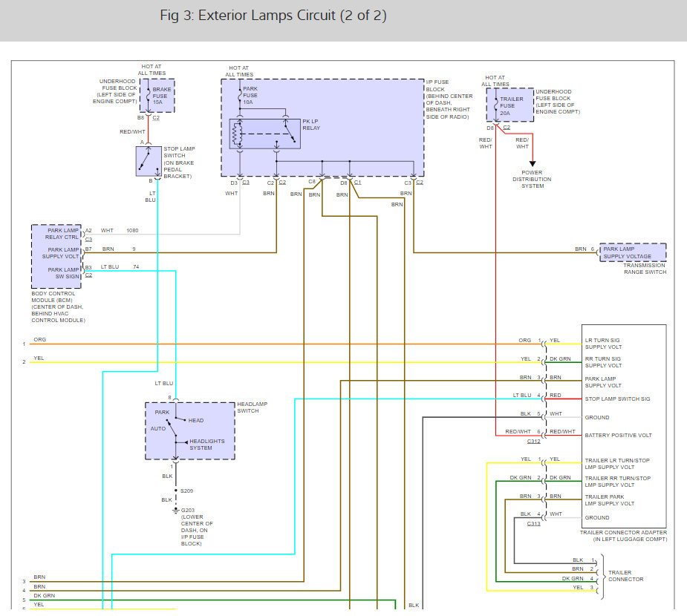Click the YEL label on wire 2
687x616 pixels.
pyautogui.click(x=39, y=358)
